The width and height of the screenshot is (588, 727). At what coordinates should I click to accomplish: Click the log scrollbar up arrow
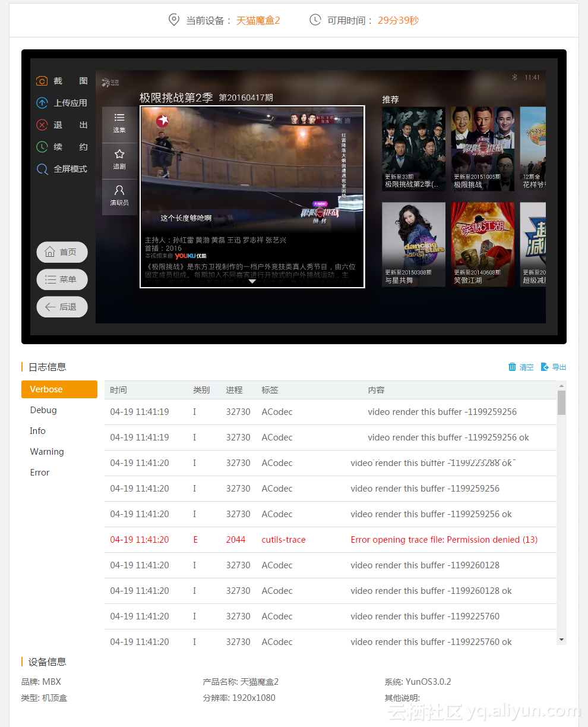(x=561, y=386)
